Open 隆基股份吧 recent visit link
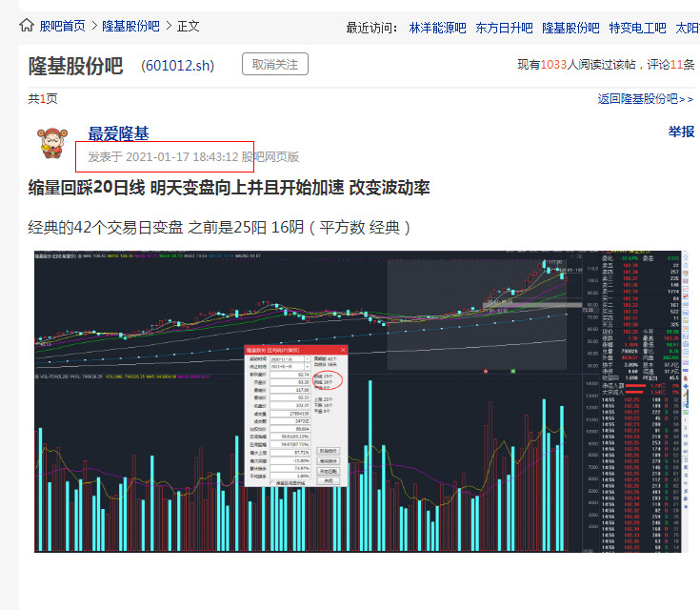This screenshot has height=610, width=700. pyautogui.click(x=570, y=29)
